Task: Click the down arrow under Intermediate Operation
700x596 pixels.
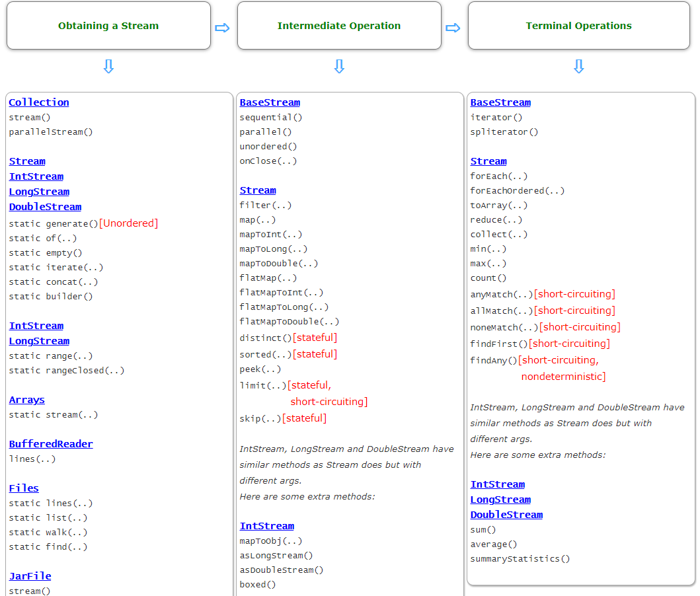Action: [x=339, y=67]
